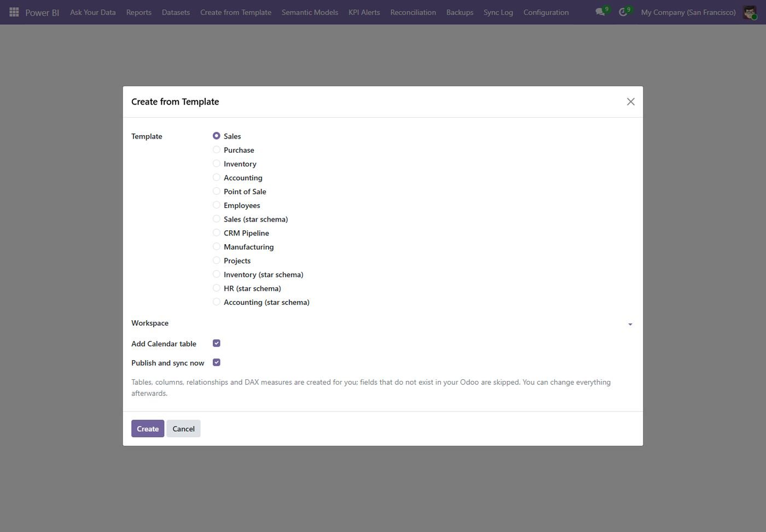Pick the Accounting template option
The height and width of the screenshot is (532, 766).
217,177
